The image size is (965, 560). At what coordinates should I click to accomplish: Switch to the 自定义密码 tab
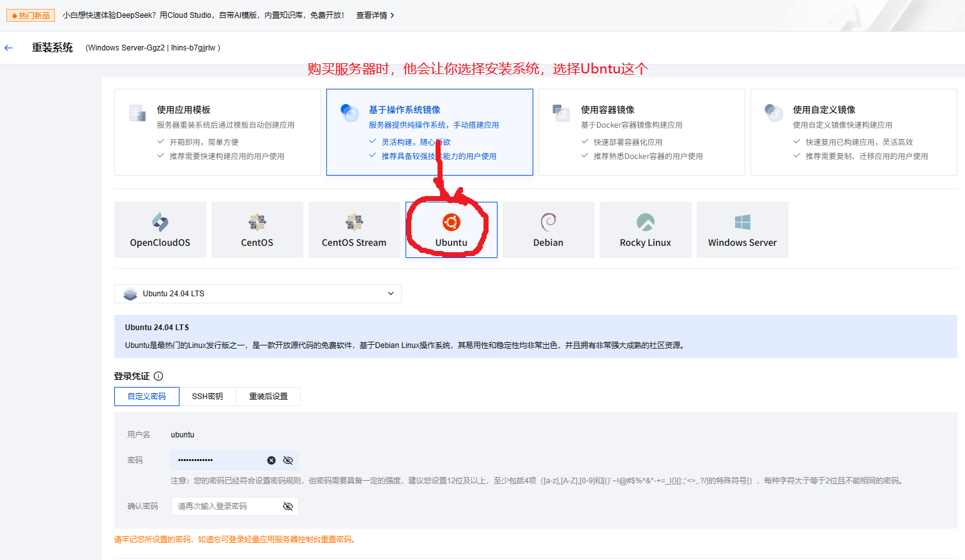coord(147,397)
